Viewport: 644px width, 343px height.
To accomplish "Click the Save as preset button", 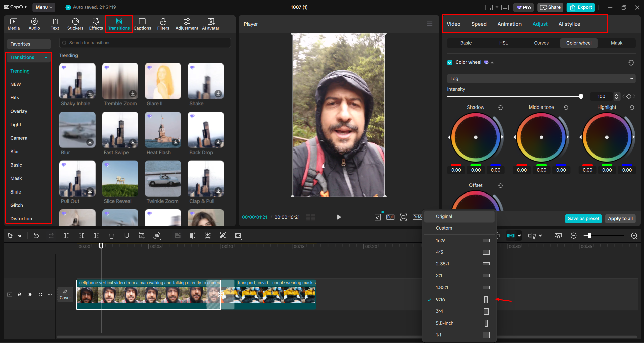I will (x=583, y=218).
